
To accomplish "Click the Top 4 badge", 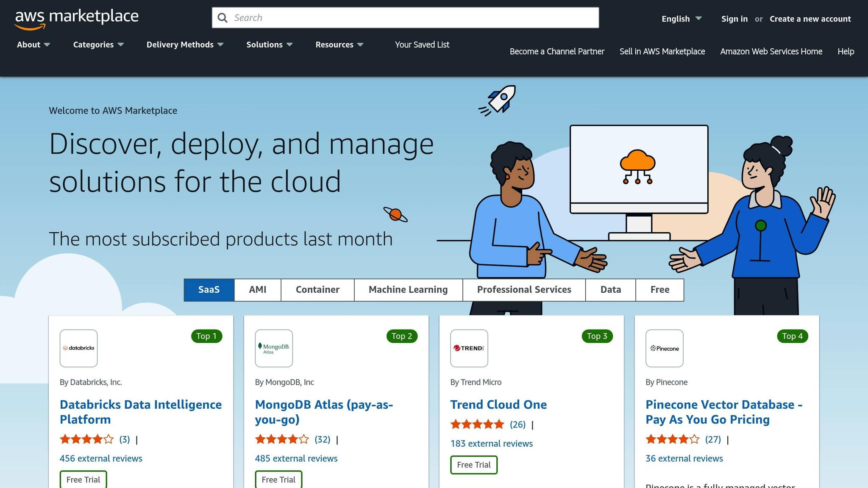I will (x=793, y=336).
